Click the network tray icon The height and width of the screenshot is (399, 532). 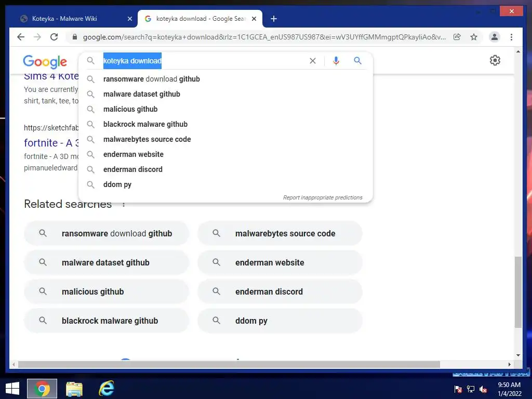(471, 389)
